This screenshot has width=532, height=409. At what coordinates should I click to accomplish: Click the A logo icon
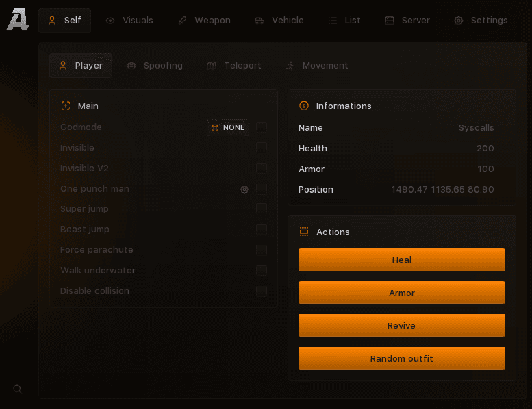18,20
